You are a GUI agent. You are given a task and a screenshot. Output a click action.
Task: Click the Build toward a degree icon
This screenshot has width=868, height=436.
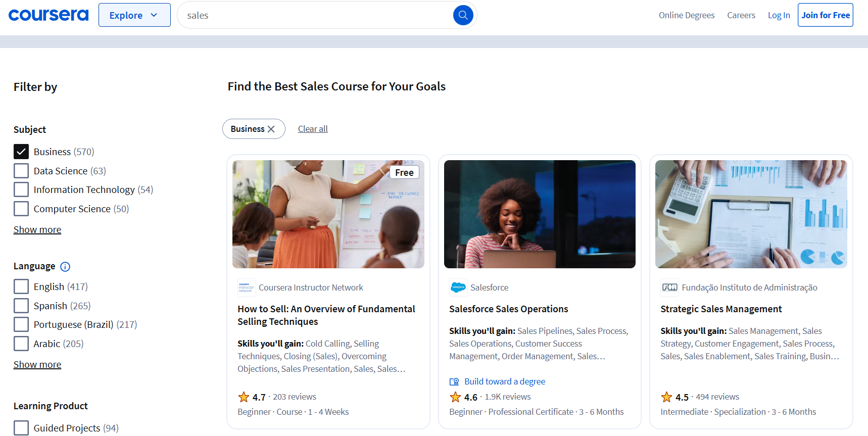pos(454,381)
